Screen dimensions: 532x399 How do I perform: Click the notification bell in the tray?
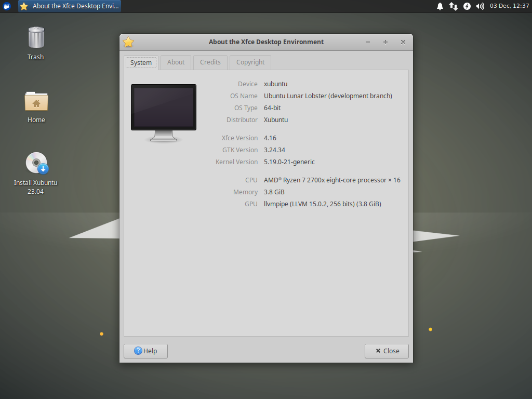[440, 6]
